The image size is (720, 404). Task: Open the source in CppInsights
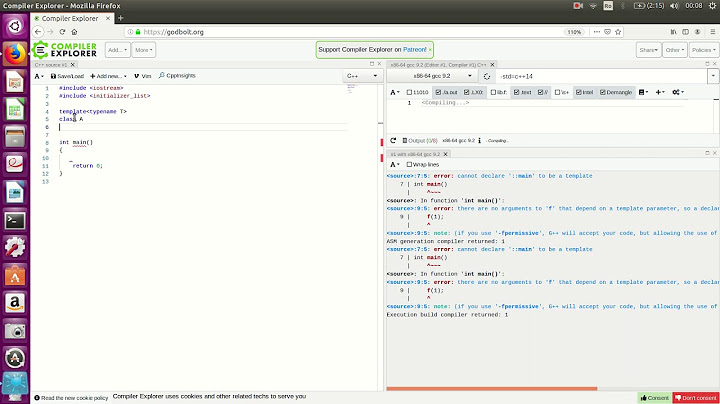click(x=177, y=75)
